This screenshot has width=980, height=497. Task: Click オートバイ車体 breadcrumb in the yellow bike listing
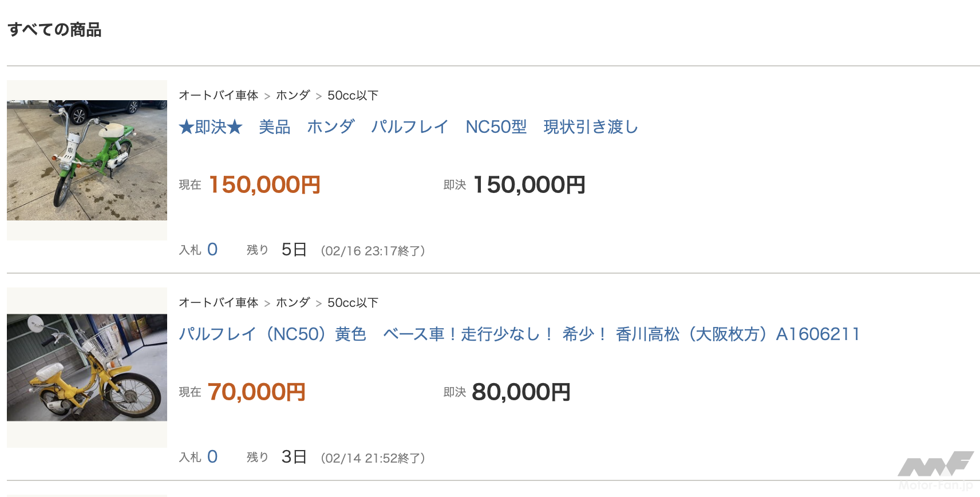pos(219,302)
